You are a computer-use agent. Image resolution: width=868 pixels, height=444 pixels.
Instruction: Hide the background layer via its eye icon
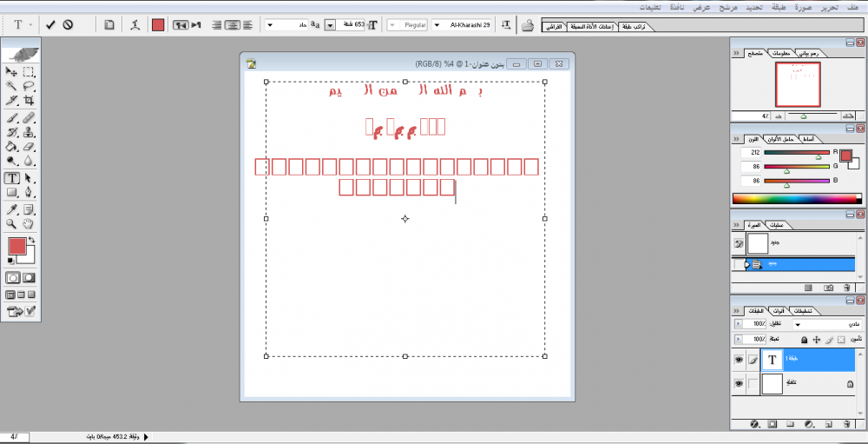739,383
